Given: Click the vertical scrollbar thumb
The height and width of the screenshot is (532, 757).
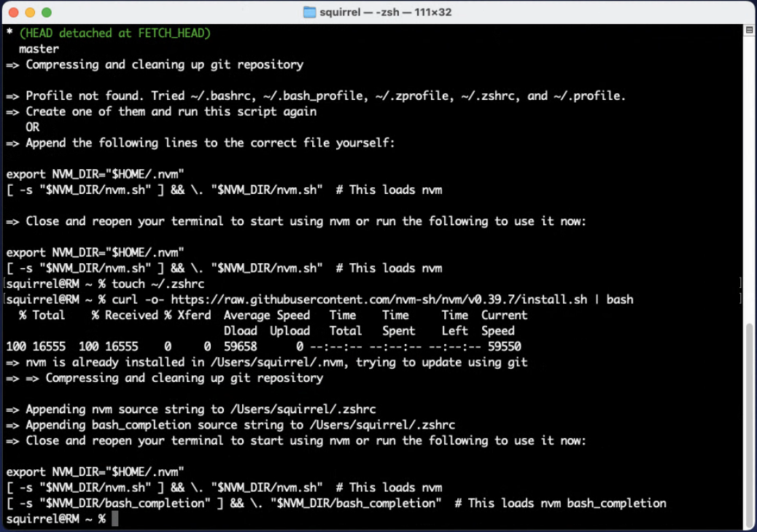Looking at the screenshot, I should coord(749,423).
